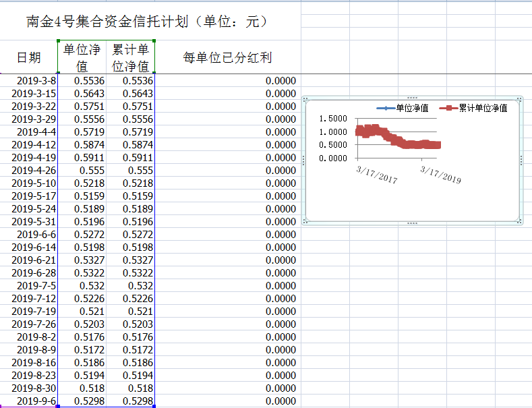Click the chart's bottom-left corner resize handle
532x408 pixels.
(x=305, y=221)
